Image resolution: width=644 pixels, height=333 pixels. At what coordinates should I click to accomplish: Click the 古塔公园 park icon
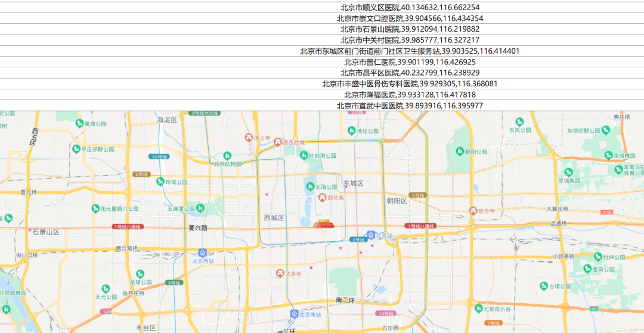(x=544, y=286)
